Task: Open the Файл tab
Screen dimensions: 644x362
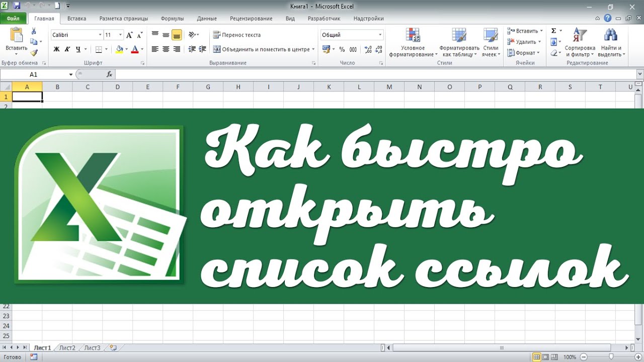Action: click(x=13, y=19)
